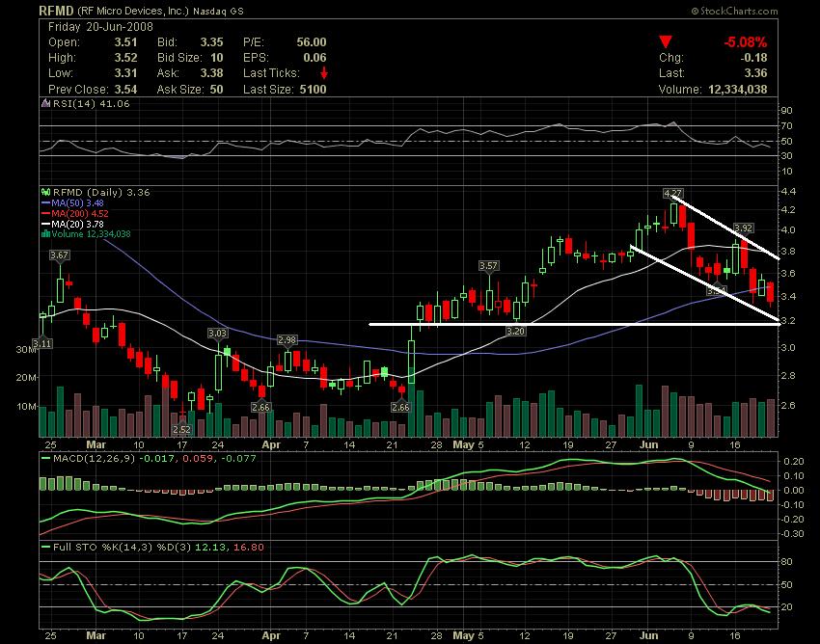Click the header Volume value 12,334,038
Viewport: 820px width, 644px height.
(738, 89)
